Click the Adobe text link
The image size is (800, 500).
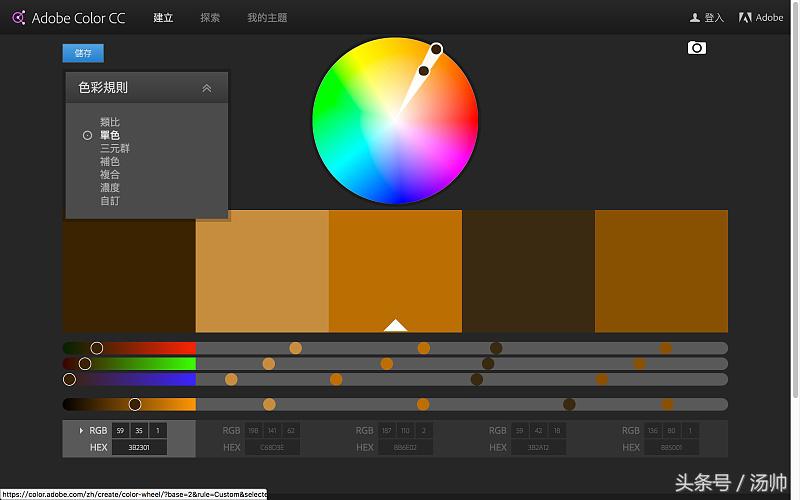(x=769, y=18)
